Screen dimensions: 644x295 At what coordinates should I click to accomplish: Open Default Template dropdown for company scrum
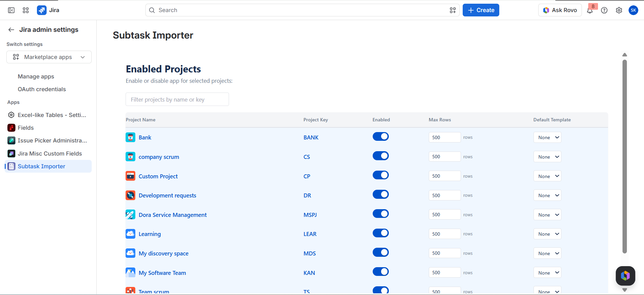click(x=547, y=157)
